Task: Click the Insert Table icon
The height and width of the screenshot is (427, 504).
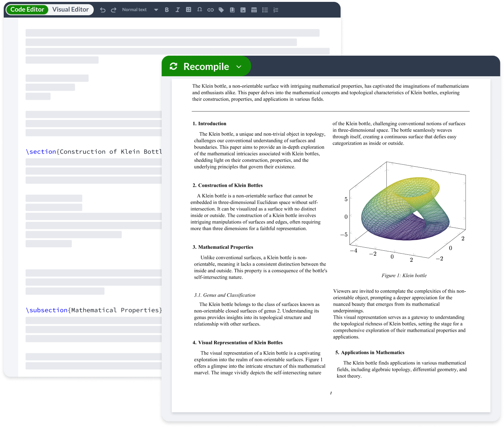Action: pyautogui.click(x=254, y=10)
